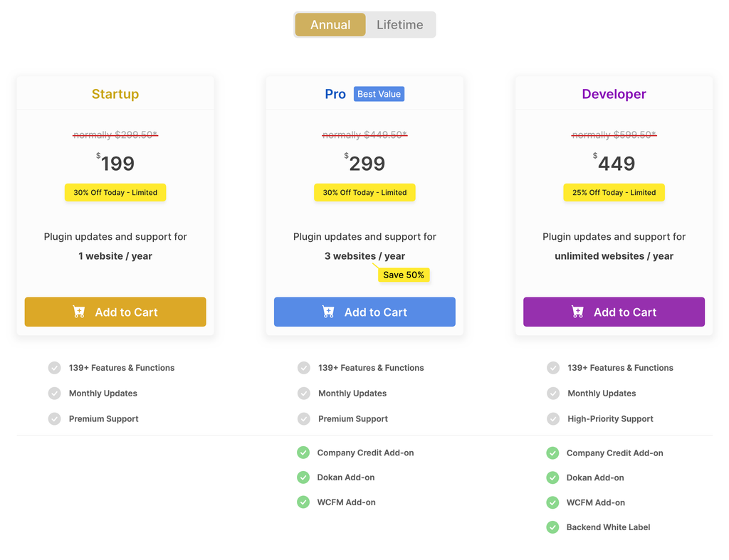Click Developer Dokan Add-on green check

coord(552,477)
